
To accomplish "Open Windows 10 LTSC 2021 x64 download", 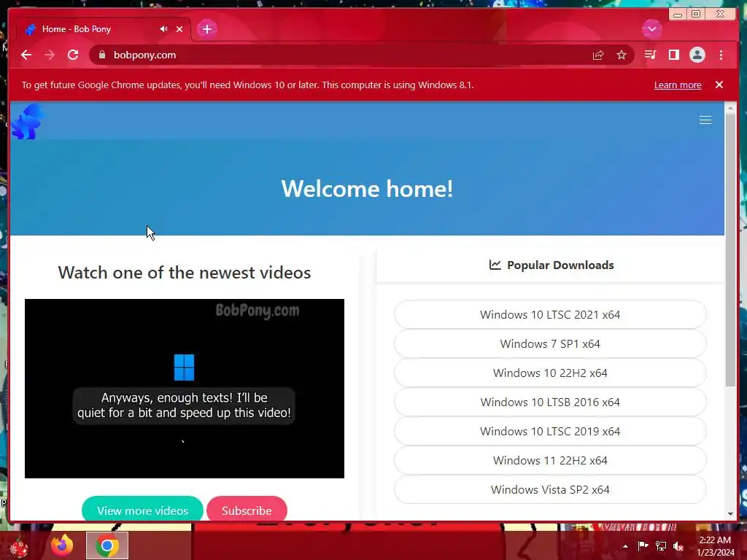I will [x=550, y=315].
